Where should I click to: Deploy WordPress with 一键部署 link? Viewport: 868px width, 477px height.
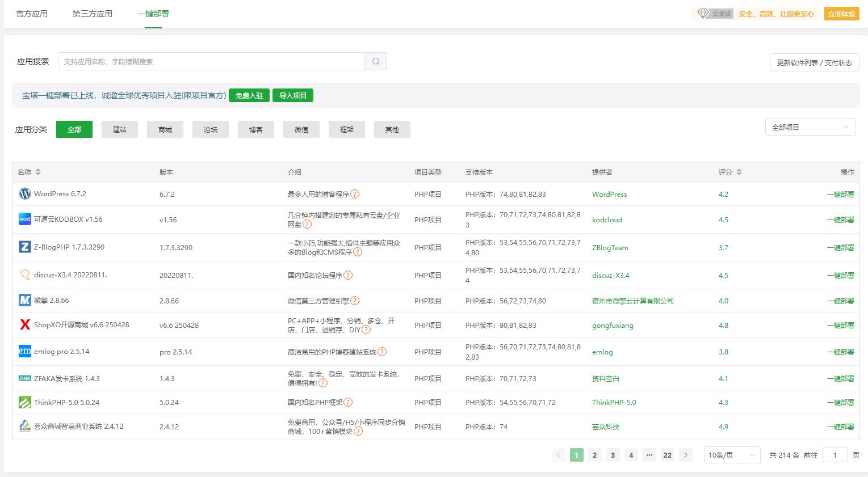pos(840,194)
